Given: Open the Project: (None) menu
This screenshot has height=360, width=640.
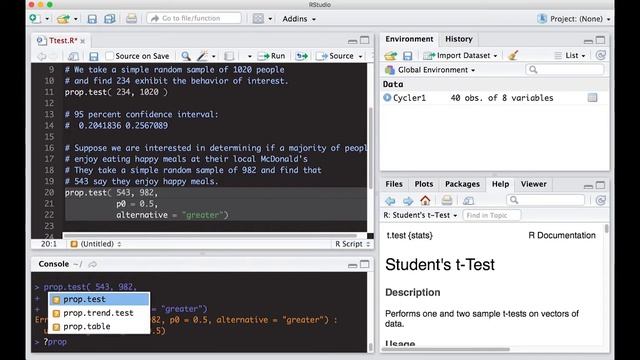Looking at the screenshot, I should tap(574, 19).
